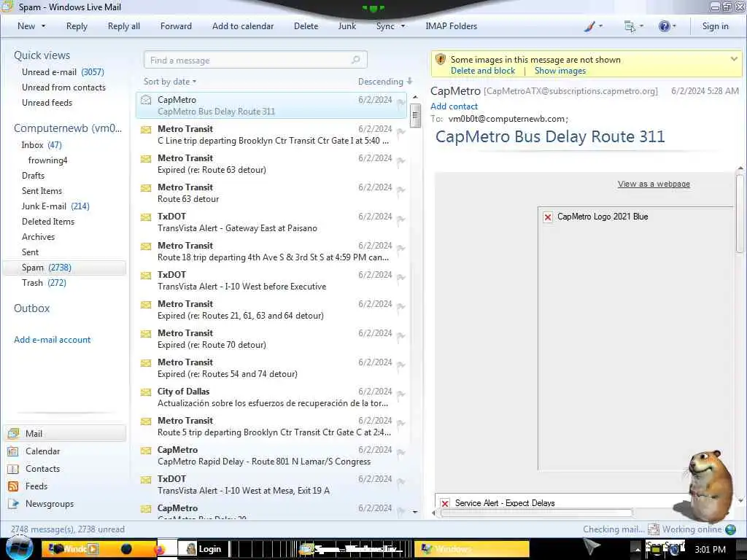
Task: Click the security shield icon in the images warning bar
Action: pyautogui.click(x=441, y=60)
